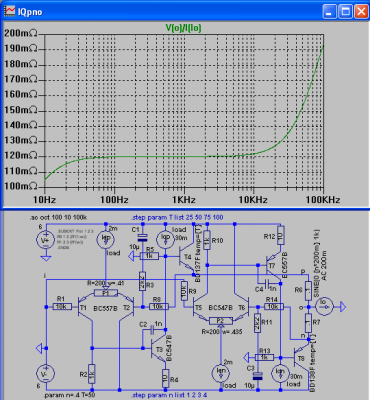This screenshot has height=400, width=370.
Task: Click the ground symbol below V+
Action: point(46,257)
